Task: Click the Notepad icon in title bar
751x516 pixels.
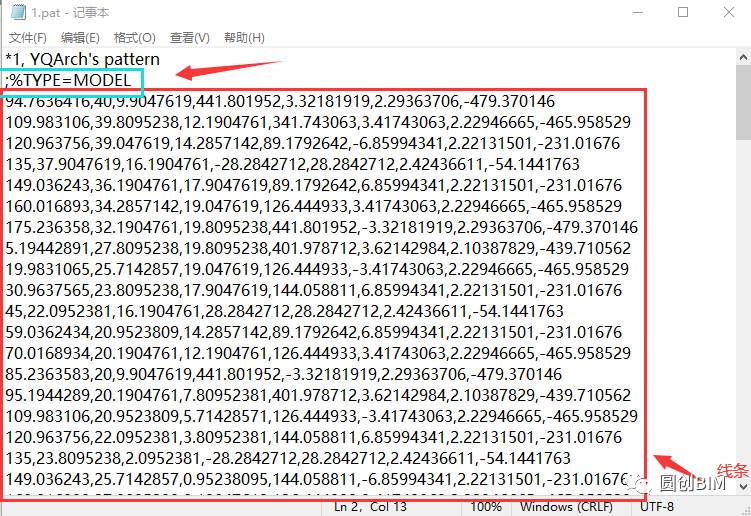Action: coord(18,12)
